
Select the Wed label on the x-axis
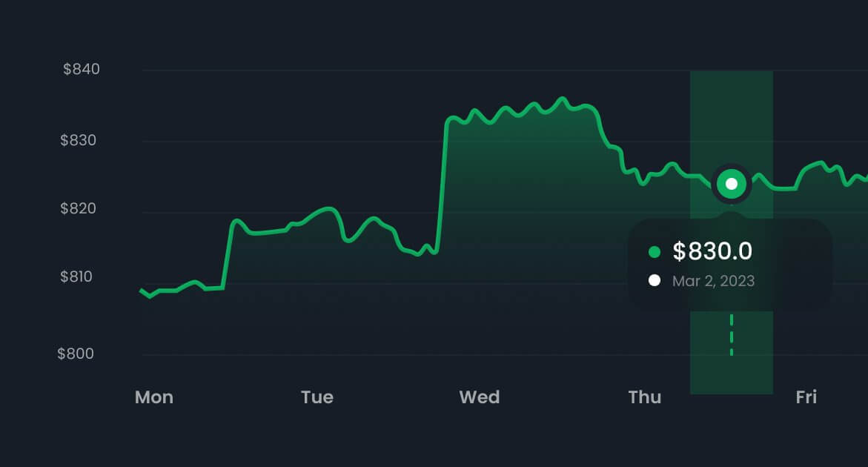480,397
